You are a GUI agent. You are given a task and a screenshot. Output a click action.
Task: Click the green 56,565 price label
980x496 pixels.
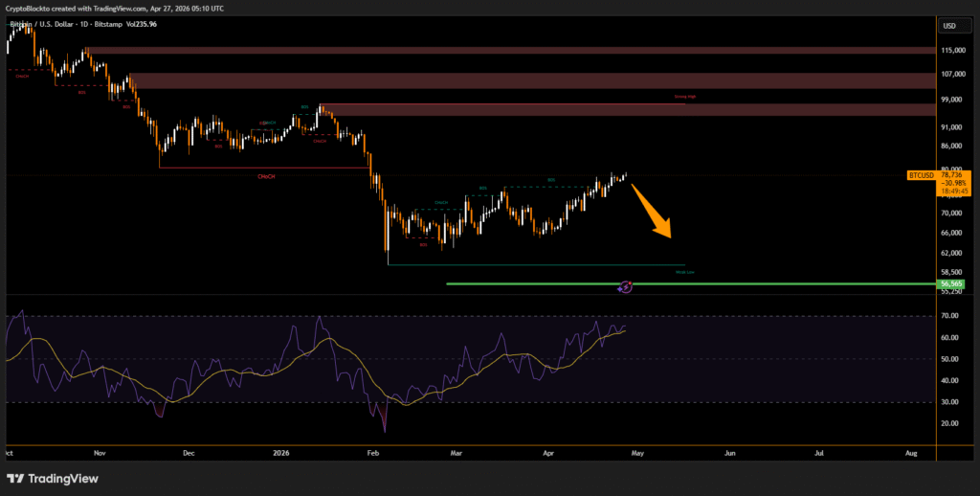click(951, 283)
